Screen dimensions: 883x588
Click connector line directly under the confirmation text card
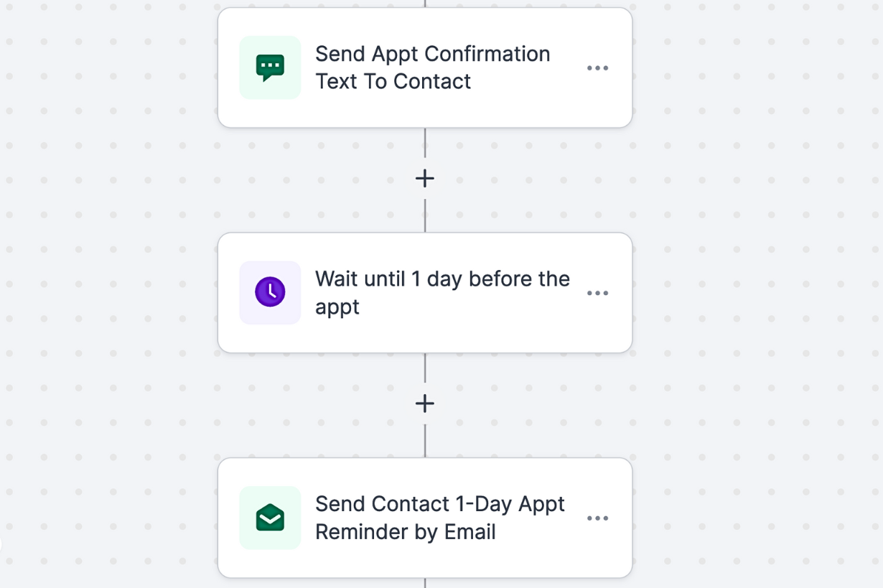425,142
